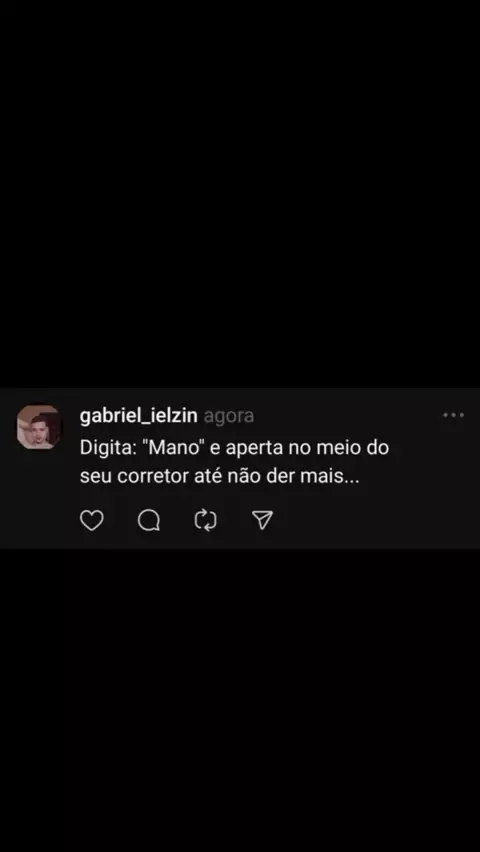The image size is (480, 852).
Task: Click the word "Digita:" at the post start
Action: tap(111, 449)
